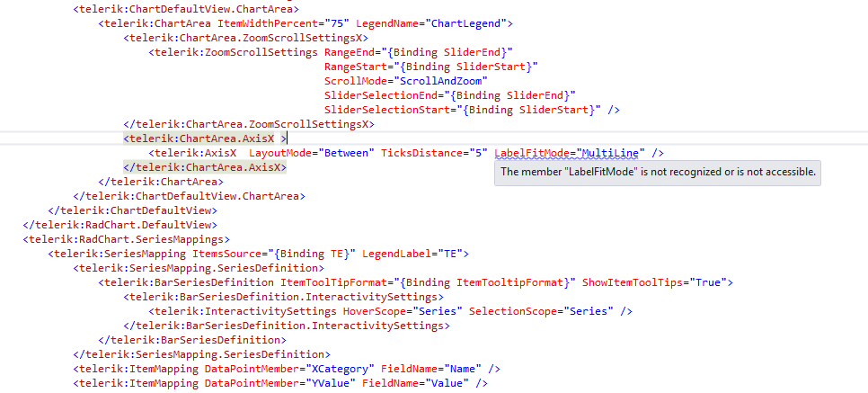Click TicksDistance="5" attribute
The height and width of the screenshot is (393, 868).
tap(435, 153)
